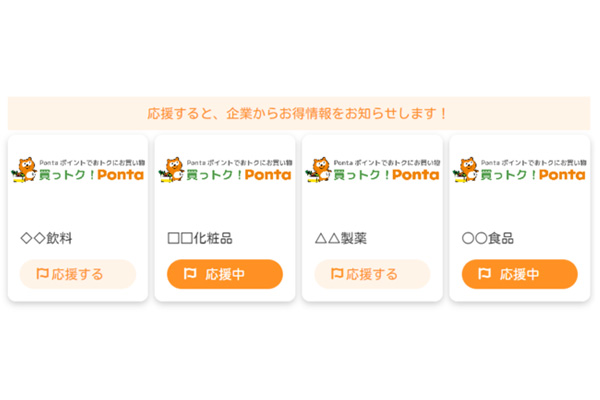Click Ponta mascot icon in ○○食品 card
The image size is (600, 400).
pyautogui.click(x=466, y=169)
